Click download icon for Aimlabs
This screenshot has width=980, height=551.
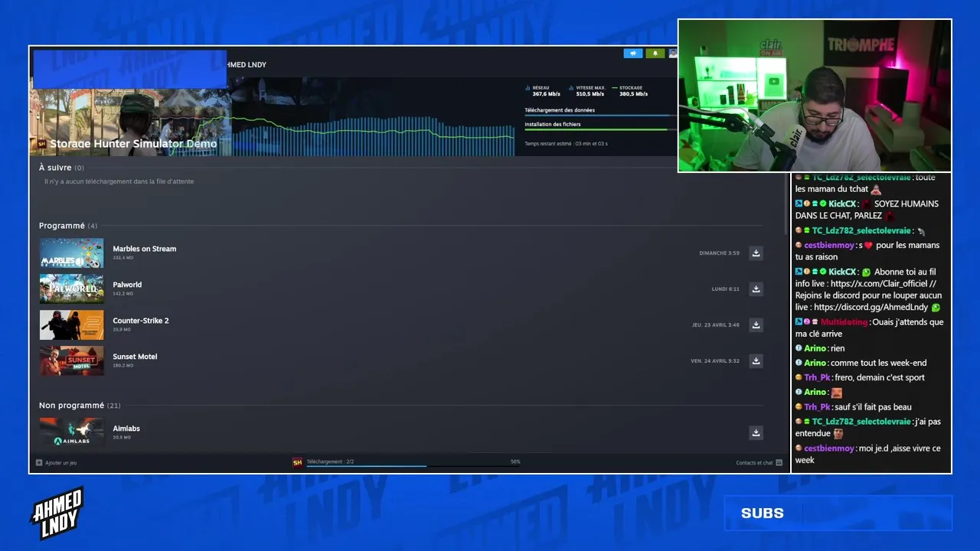[x=756, y=433]
